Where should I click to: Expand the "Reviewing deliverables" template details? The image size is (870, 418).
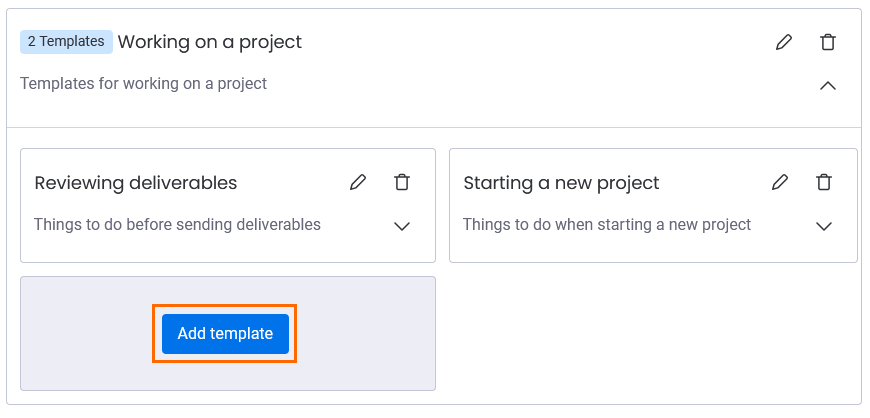click(402, 226)
